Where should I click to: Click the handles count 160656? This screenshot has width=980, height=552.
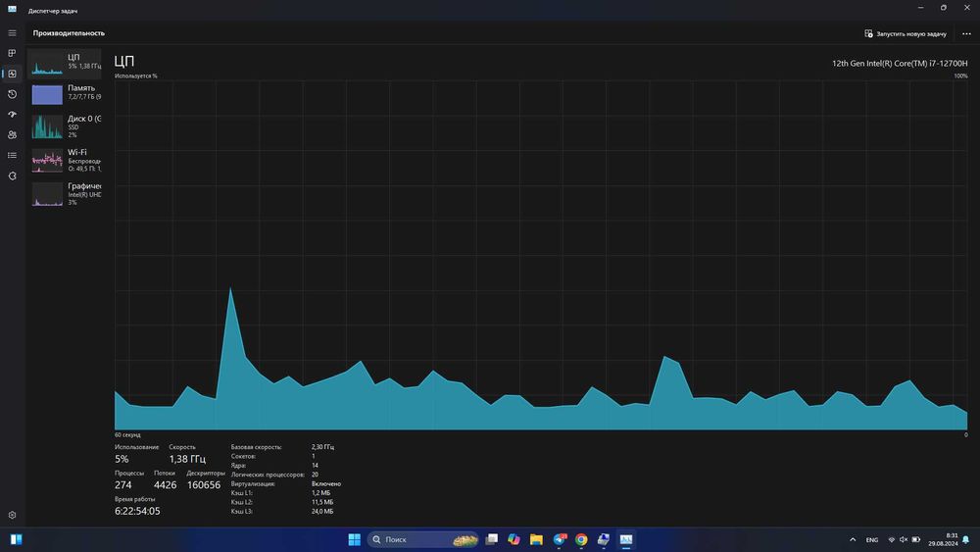[204, 485]
